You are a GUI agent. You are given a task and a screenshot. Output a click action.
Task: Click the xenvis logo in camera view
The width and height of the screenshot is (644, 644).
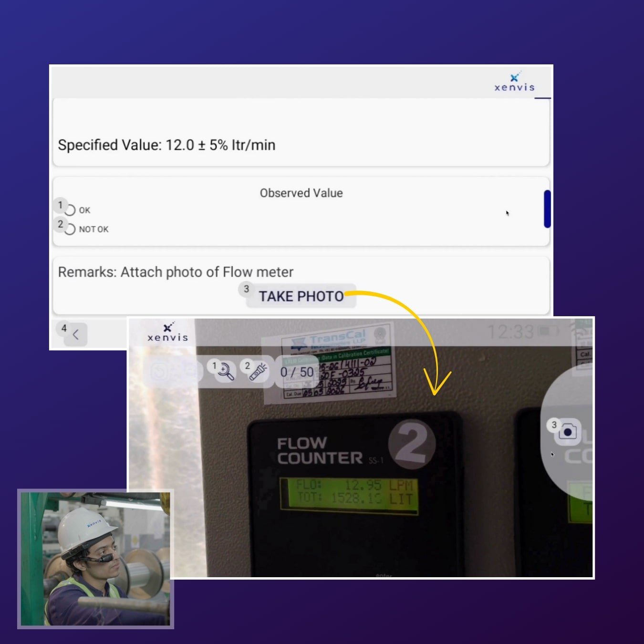pos(167,332)
